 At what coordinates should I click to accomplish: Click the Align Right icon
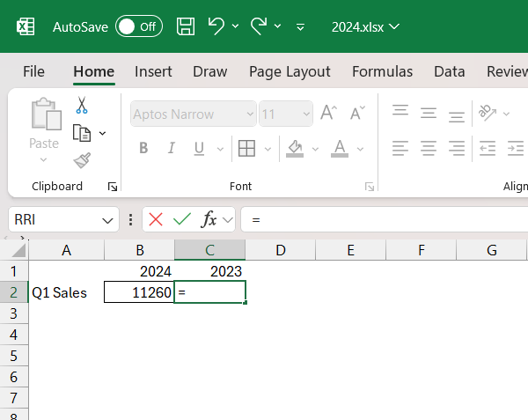[x=457, y=148]
